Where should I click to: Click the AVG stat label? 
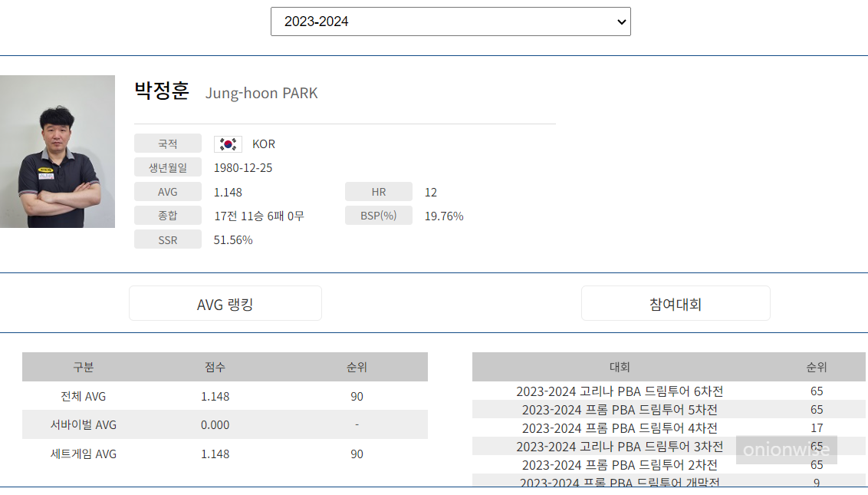[167, 191]
